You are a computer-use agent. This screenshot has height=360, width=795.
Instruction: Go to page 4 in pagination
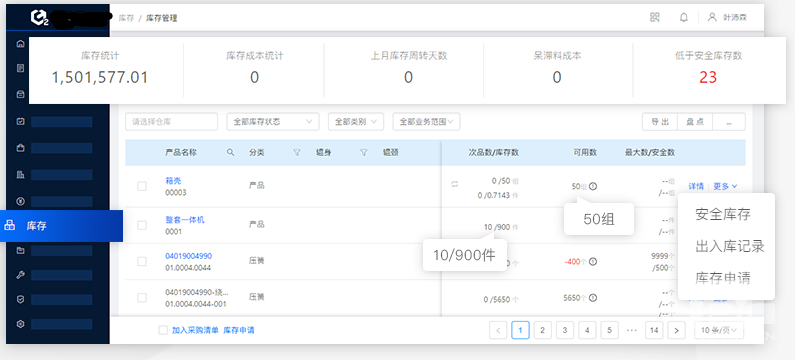587,331
